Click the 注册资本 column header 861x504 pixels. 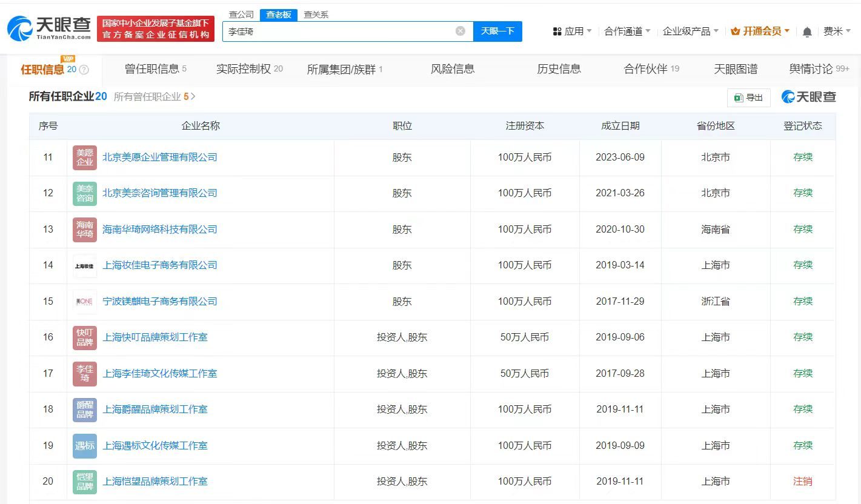[525, 126]
